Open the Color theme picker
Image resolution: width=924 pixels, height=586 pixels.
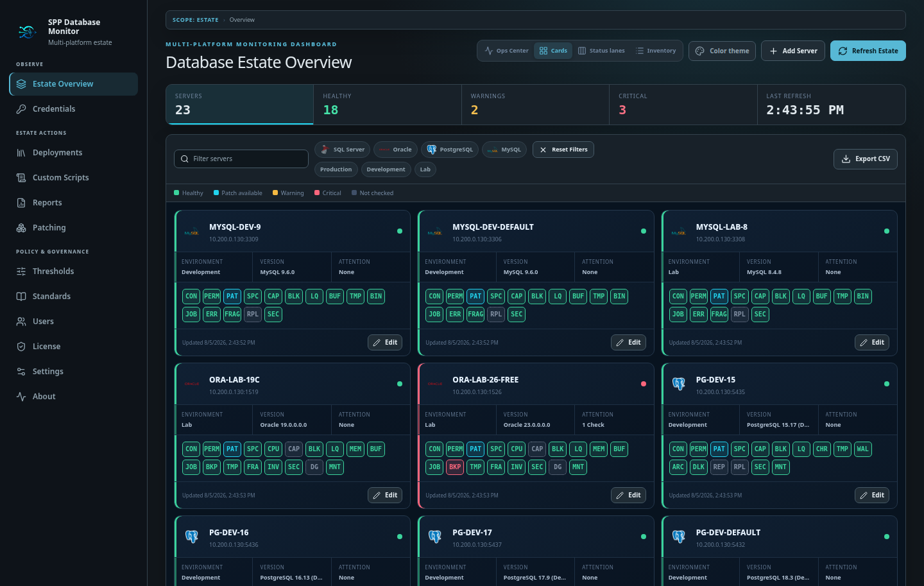pos(722,51)
